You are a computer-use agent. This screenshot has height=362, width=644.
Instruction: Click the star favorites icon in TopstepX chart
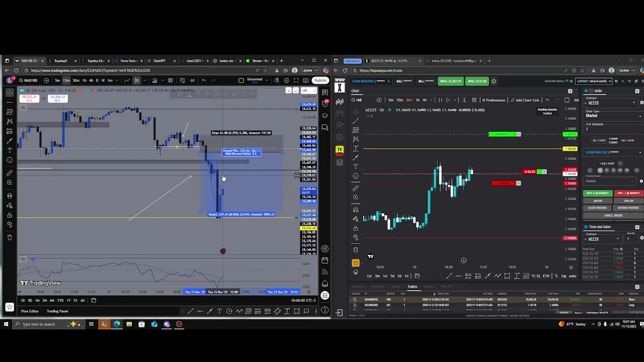tap(355, 262)
